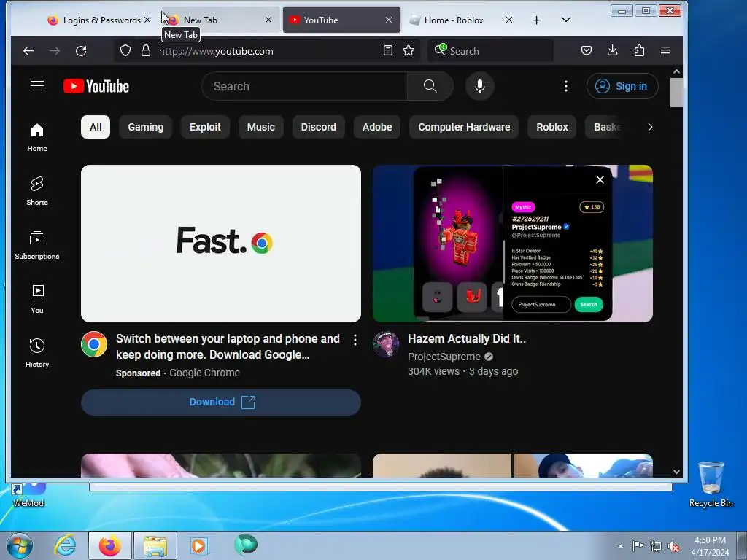Go back with the Firefox back arrow
This screenshot has height=560, width=747.
point(28,51)
